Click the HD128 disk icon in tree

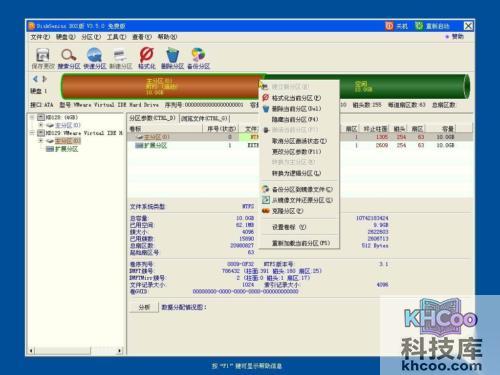point(41,117)
